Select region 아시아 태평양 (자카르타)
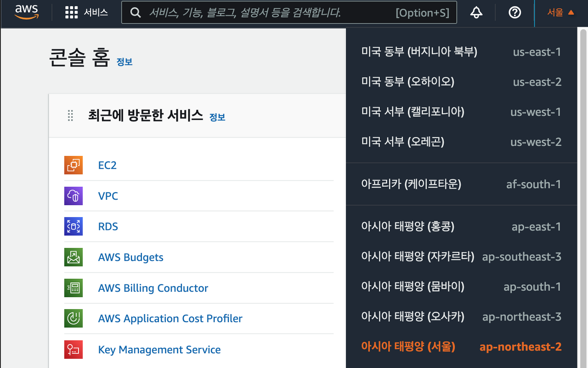 coord(461,257)
